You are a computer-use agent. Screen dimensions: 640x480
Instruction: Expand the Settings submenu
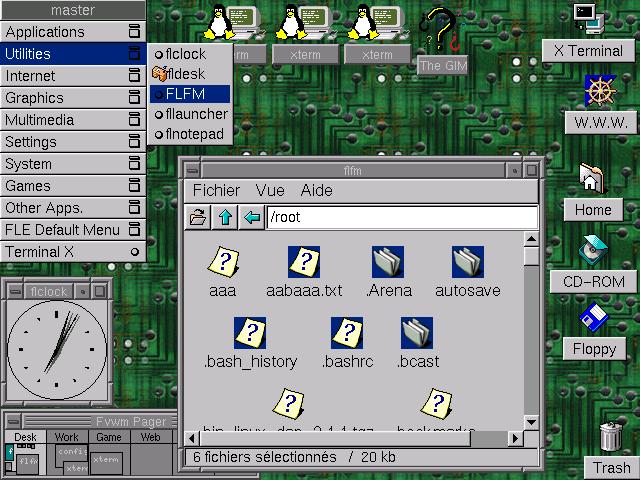(73, 142)
